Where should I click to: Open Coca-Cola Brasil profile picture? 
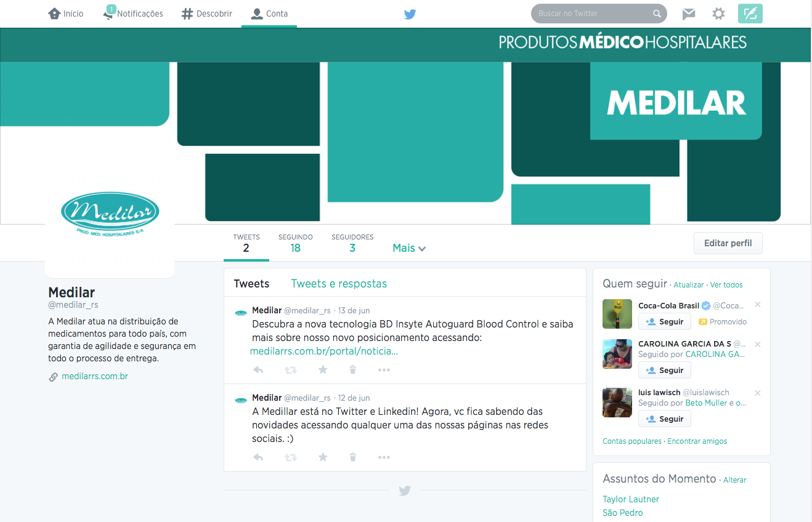(617, 314)
